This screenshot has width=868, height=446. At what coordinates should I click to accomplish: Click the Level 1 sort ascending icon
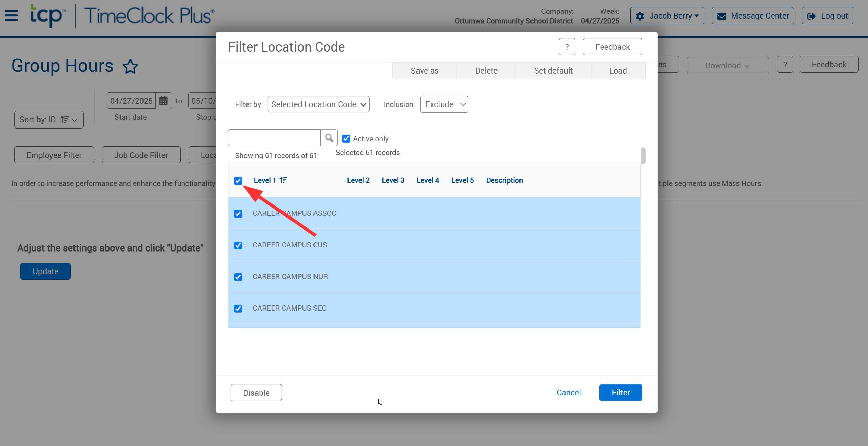[x=283, y=180]
